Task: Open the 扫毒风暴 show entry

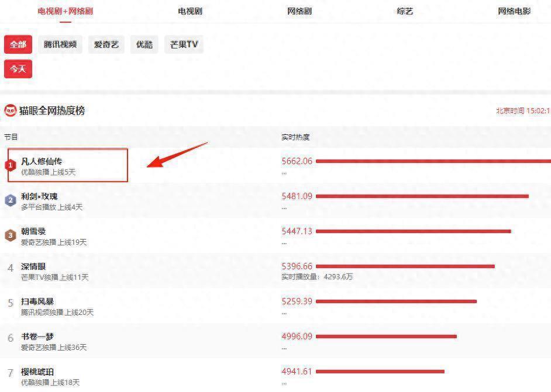Action: 37,301
